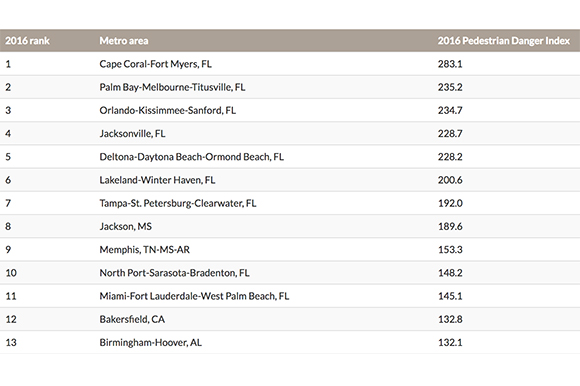Click the 'Metro area' column header
The width and height of the screenshot is (580, 386).
click(124, 41)
